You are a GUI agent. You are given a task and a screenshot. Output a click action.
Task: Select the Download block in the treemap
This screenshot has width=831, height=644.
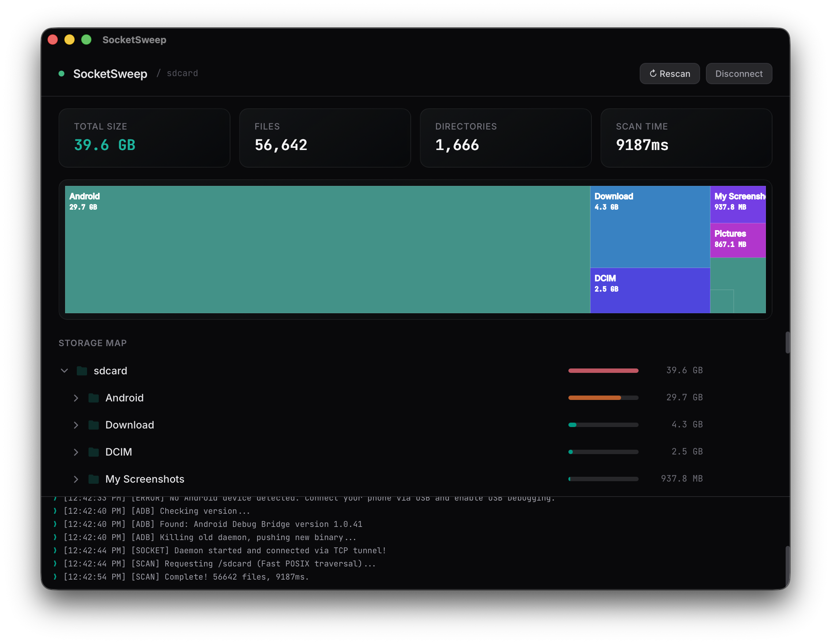click(x=650, y=226)
